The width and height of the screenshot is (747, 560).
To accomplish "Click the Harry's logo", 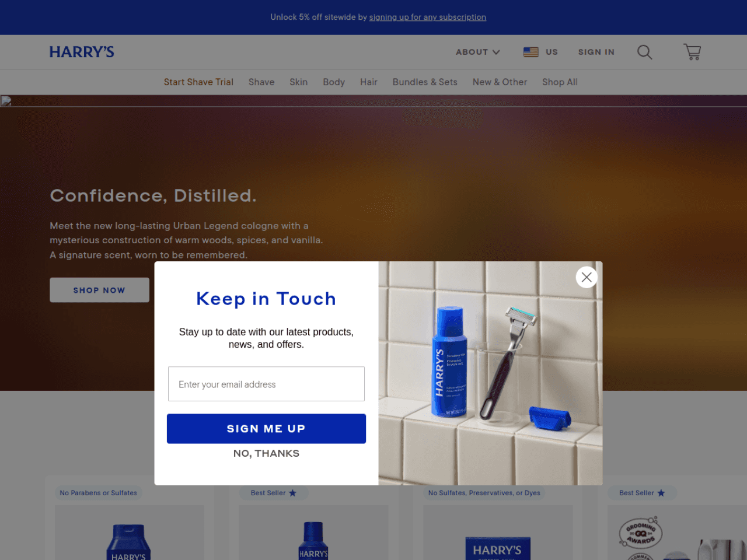I will pyautogui.click(x=82, y=52).
